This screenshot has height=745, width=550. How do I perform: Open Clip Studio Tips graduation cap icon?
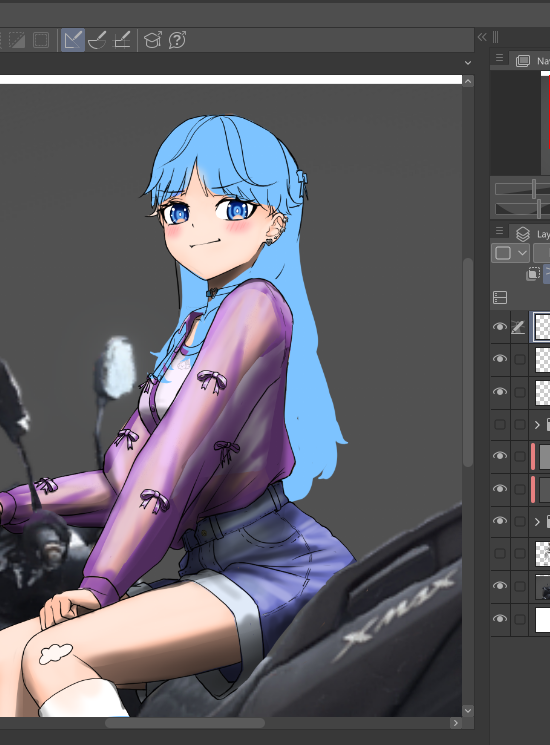[152, 40]
